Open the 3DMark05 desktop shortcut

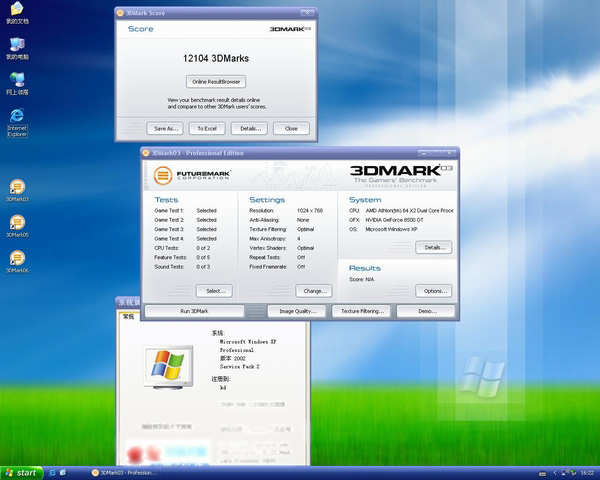(x=17, y=223)
